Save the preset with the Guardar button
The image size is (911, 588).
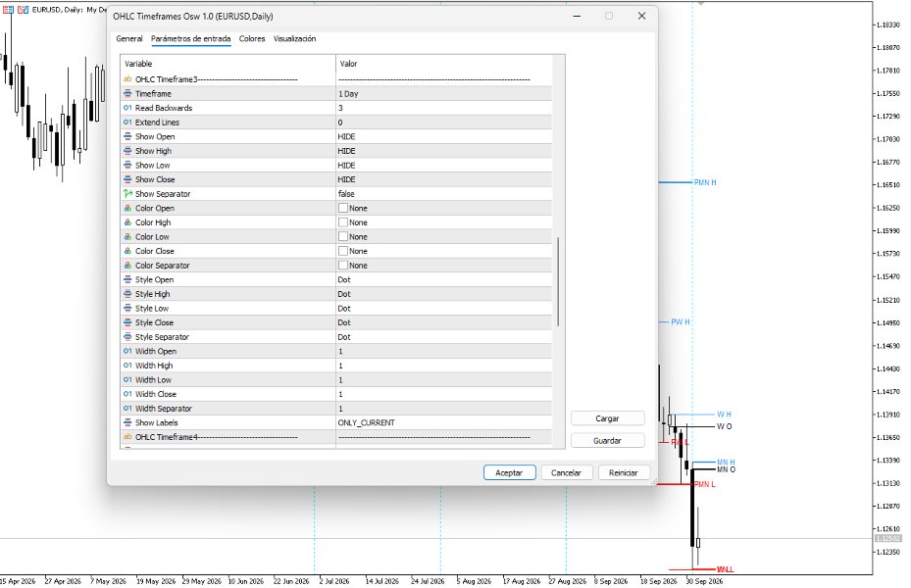[x=607, y=441]
